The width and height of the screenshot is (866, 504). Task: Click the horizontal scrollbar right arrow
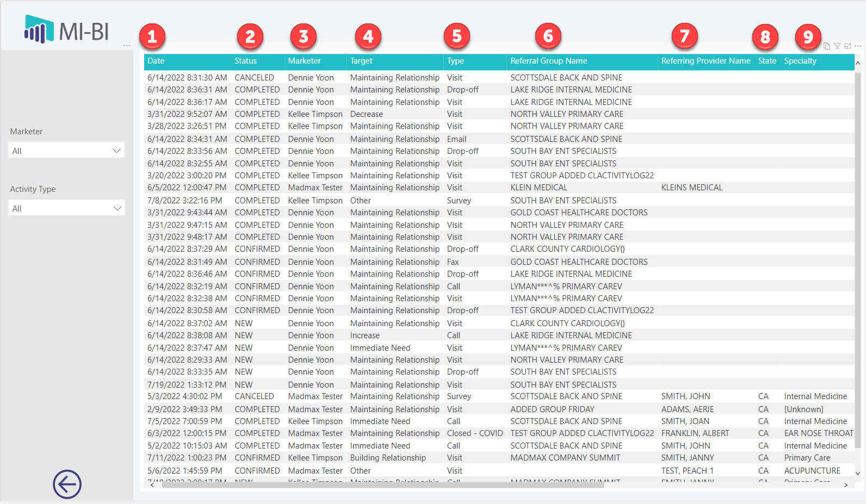(846, 485)
